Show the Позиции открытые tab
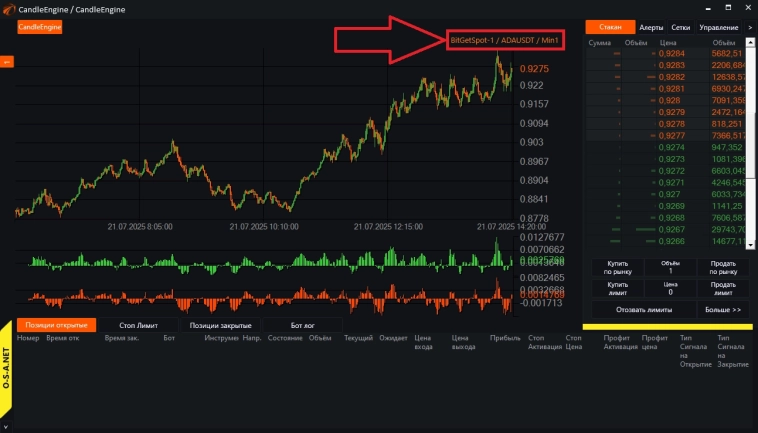This screenshot has height=433, width=758. tap(56, 325)
